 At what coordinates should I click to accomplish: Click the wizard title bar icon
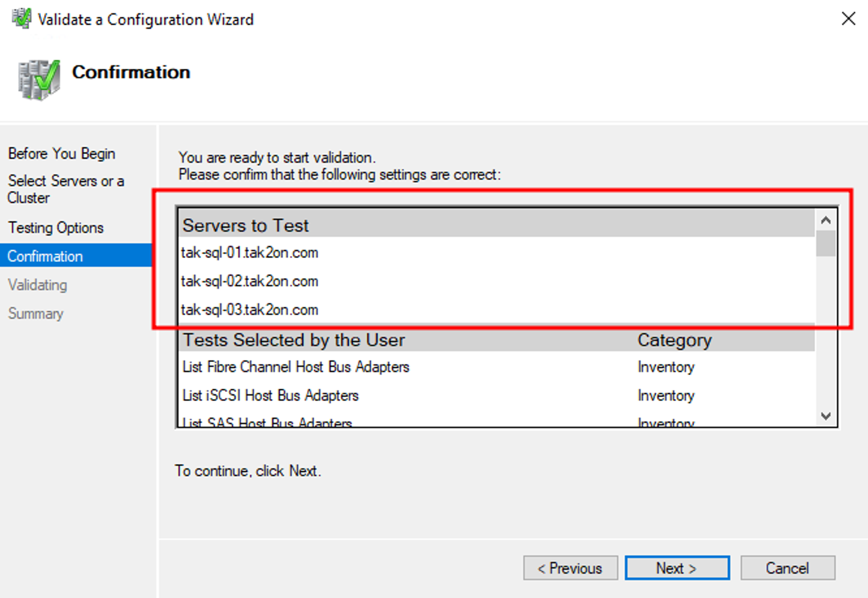point(21,19)
